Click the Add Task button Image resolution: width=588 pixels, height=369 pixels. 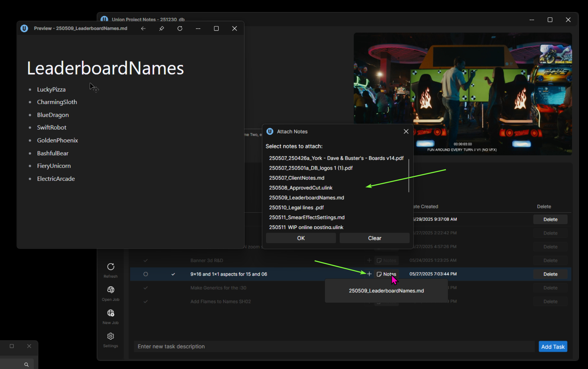[553, 346]
